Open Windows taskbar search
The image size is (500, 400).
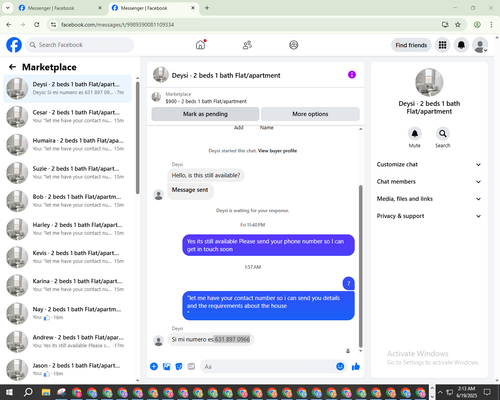pyautogui.click(x=28, y=392)
